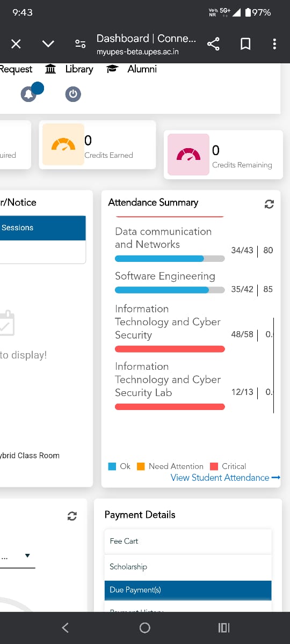Open View Student Attendance link
The image size is (290, 644).
click(x=226, y=478)
